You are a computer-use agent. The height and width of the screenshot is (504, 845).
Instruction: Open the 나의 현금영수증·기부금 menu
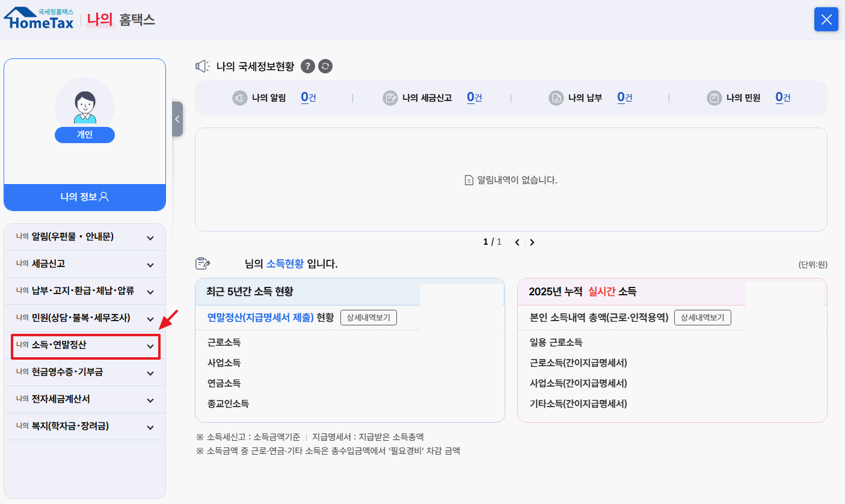coord(84,373)
